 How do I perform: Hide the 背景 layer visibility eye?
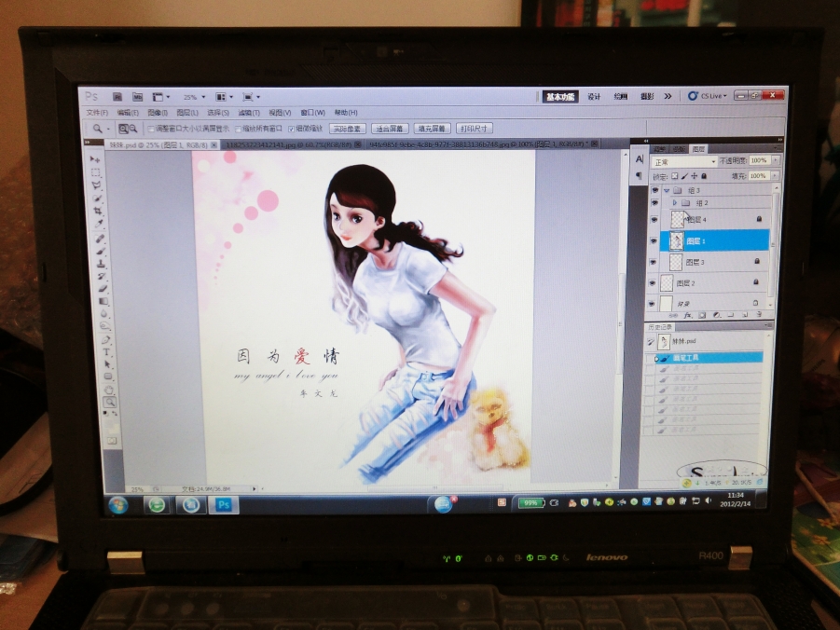[x=654, y=303]
